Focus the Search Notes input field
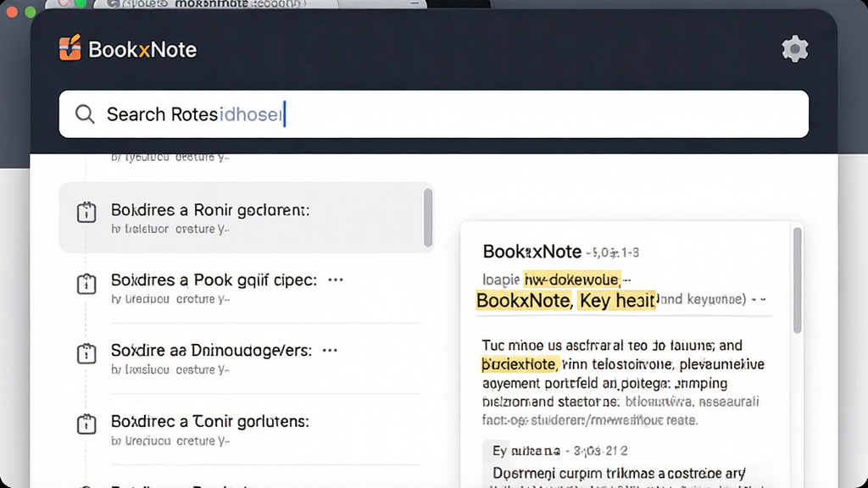Screen dimensions: 868x488 pos(433,114)
